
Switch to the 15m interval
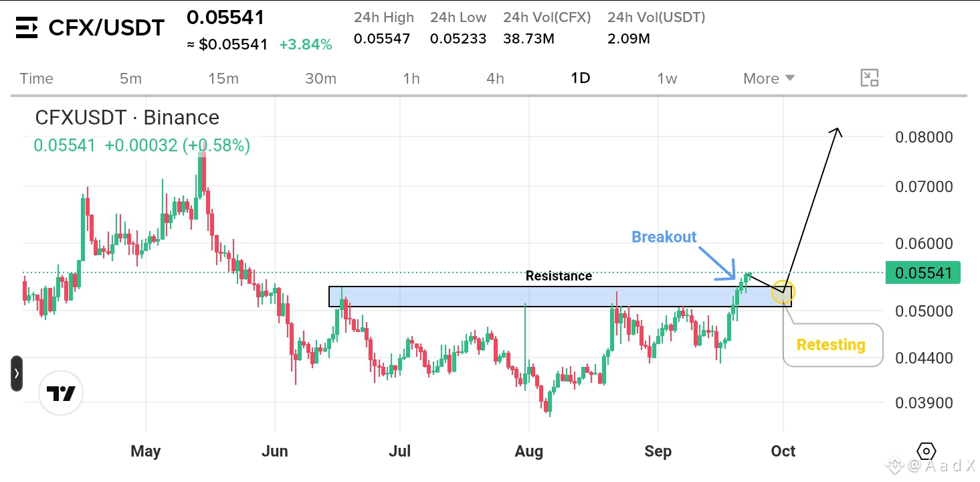tap(223, 78)
